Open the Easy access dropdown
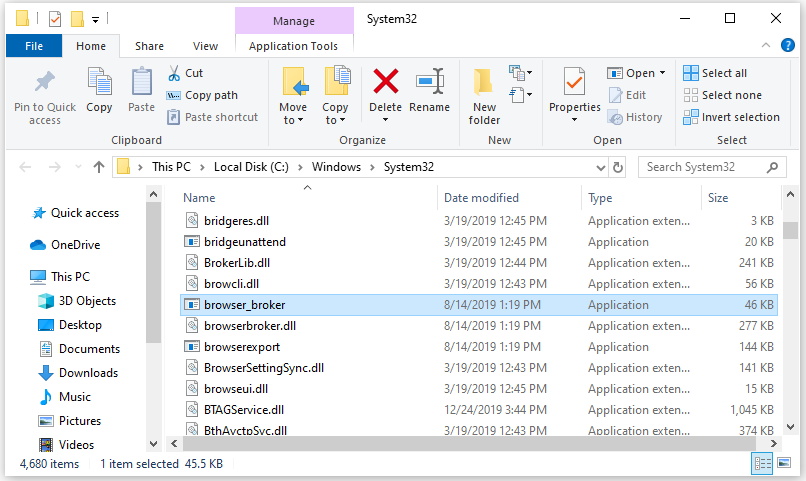The image size is (806, 481). tap(520, 95)
